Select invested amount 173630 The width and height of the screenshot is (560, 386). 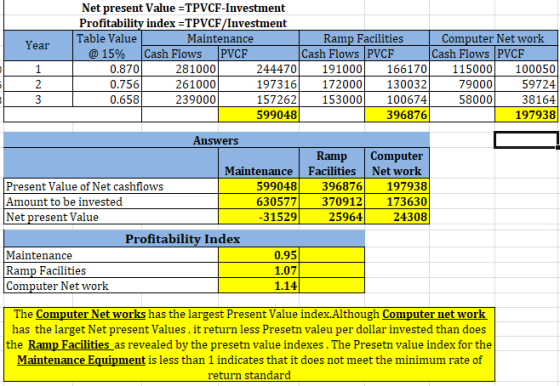397,201
